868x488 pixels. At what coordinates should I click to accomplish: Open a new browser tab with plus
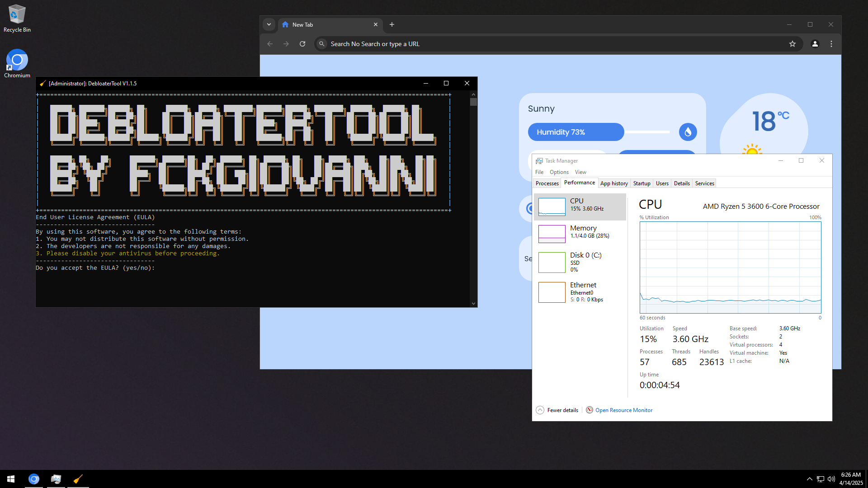tap(392, 24)
